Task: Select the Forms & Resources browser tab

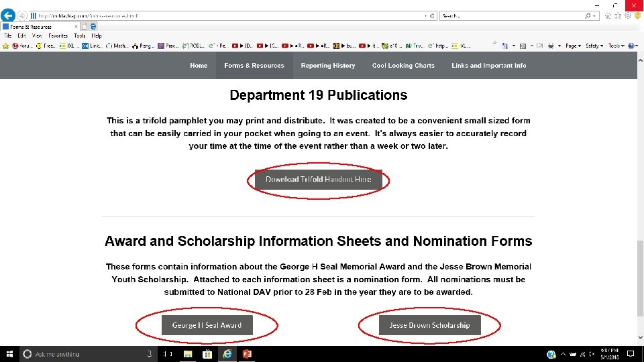Action: [40, 27]
